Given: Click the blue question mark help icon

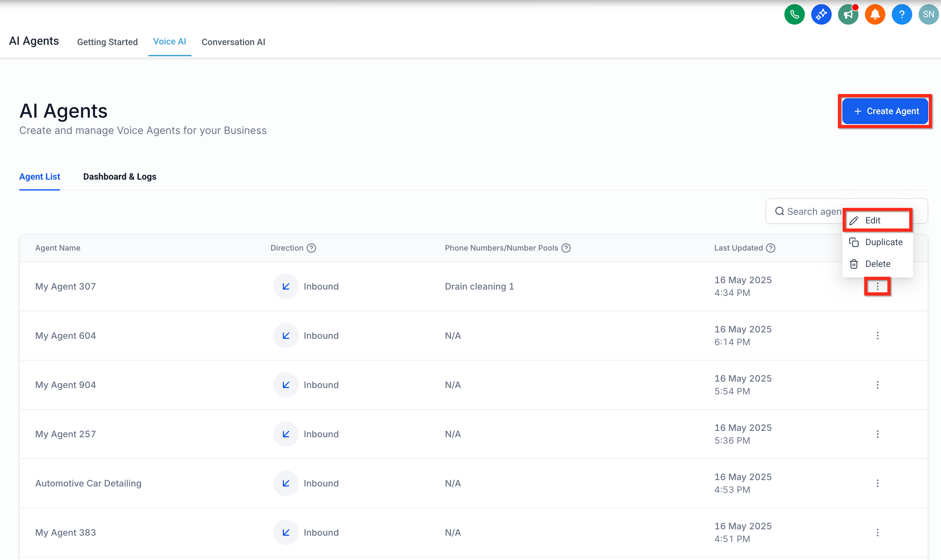Looking at the screenshot, I should 901,15.
